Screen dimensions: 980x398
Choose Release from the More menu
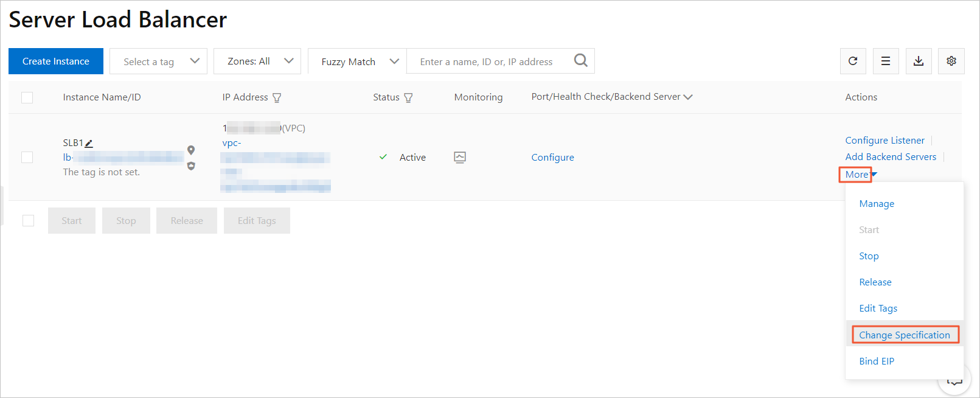[x=875, y=282]
